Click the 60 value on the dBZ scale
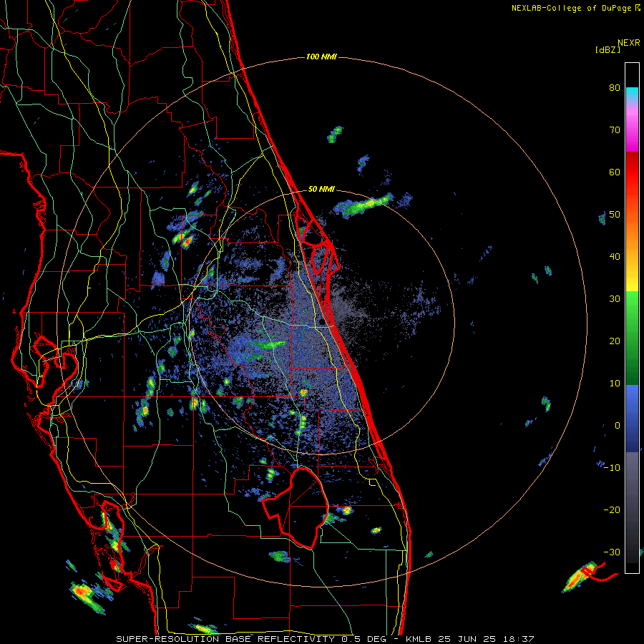 pyautogui.click(x=615, y=172)
